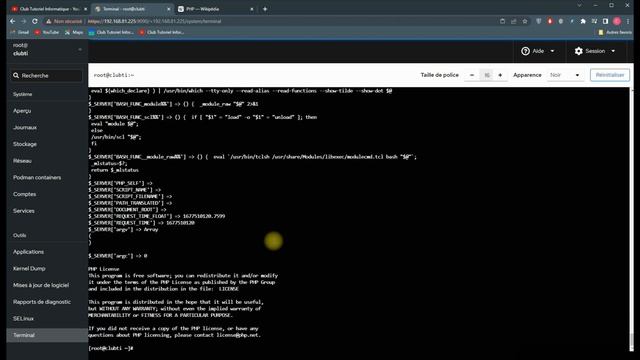The image size is (640, 360).
Task: Expand the root@clubti host selector
Action: pos(47,49)
